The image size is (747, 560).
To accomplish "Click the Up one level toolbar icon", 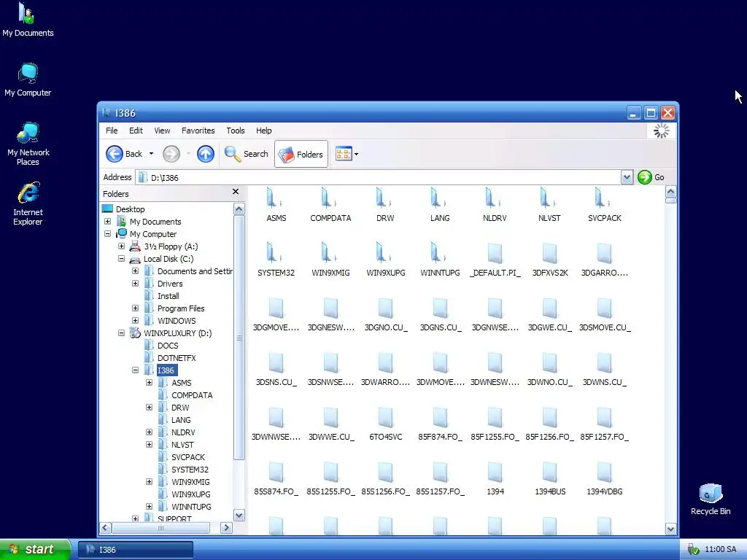I will point(205,154).
